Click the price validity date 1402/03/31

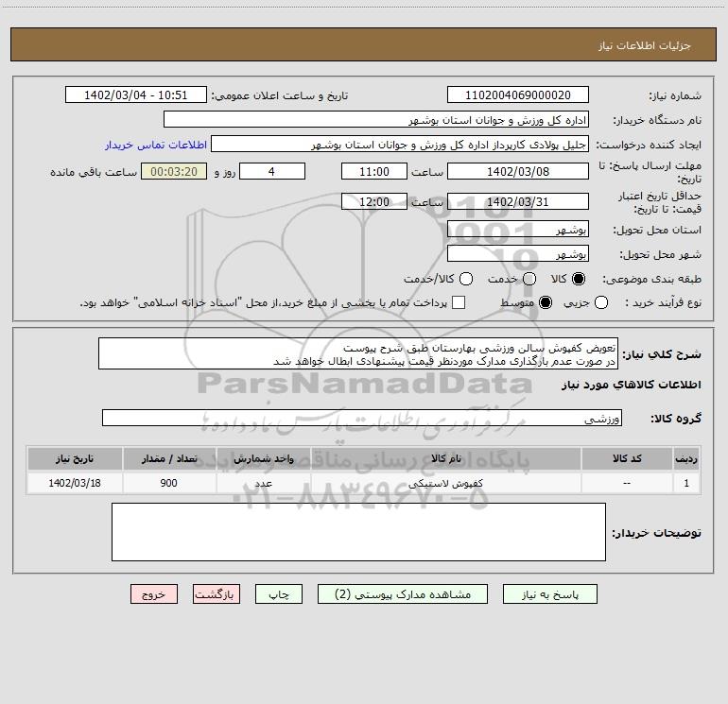(518, 201)
